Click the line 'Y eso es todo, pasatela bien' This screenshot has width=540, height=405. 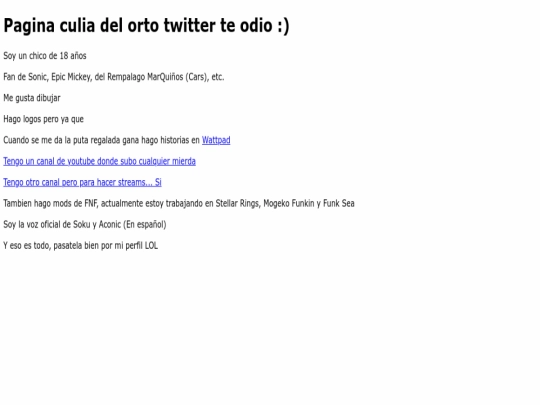click(x=81, y=246)
